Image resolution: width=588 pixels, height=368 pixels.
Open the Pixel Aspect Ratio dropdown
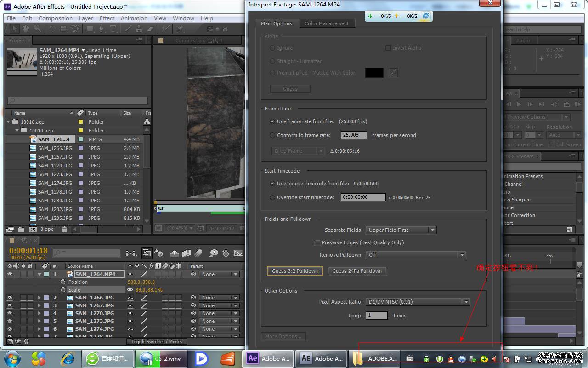pos(418,302)
